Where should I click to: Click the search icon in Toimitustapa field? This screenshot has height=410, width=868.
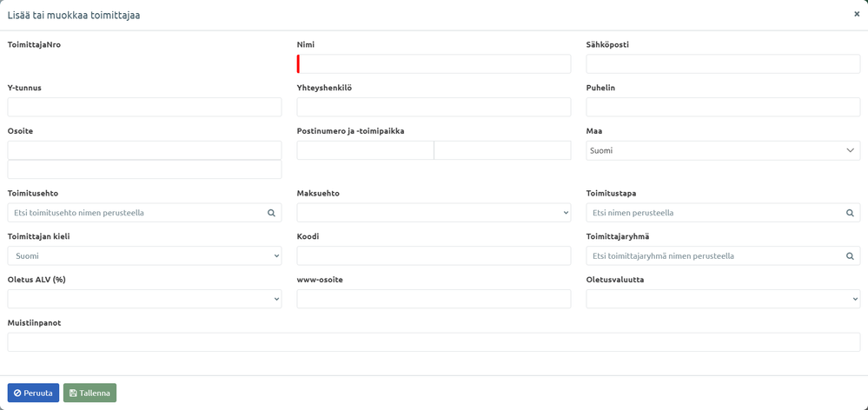(850, 213)
